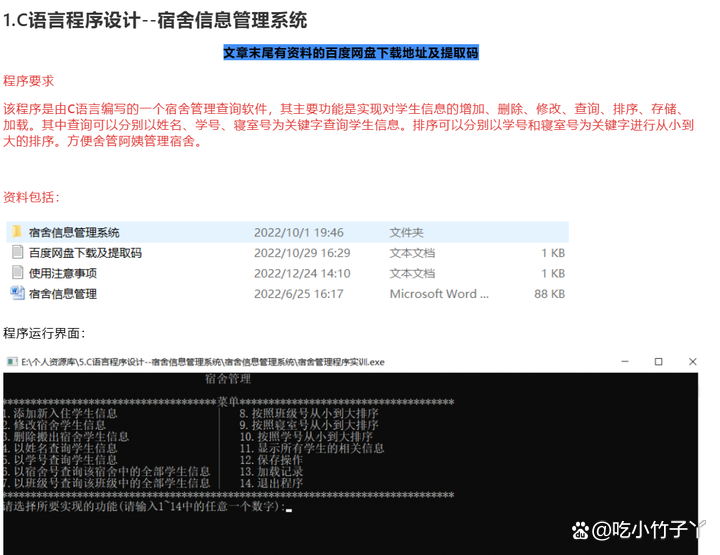
Task: Click menu option 6 以宿舍号查询全部学生信息
Action: click(107, 471)
